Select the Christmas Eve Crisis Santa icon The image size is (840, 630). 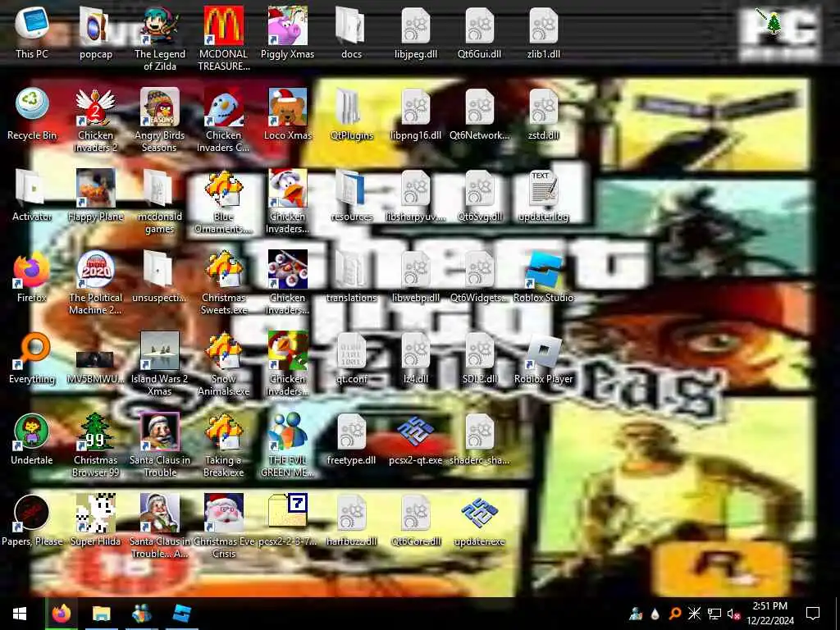(x=223, y=513)
